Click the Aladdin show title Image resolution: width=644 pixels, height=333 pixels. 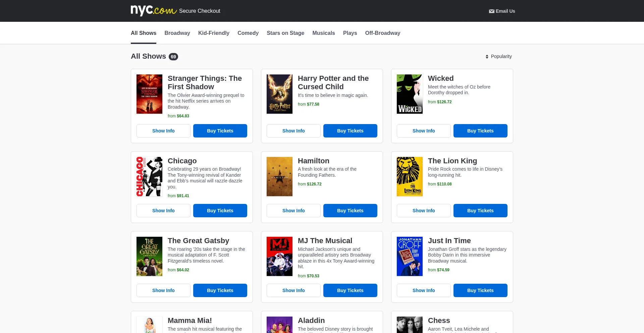(311, 321)
